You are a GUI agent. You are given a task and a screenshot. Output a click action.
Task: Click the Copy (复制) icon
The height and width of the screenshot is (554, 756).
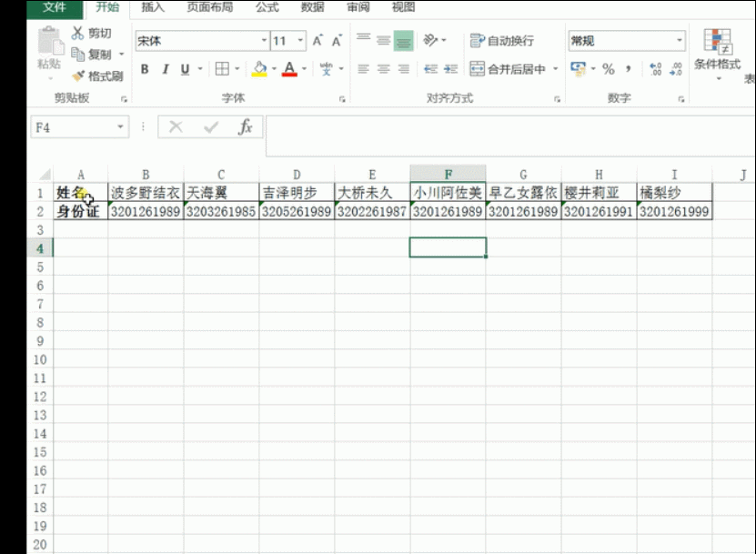[77, 54]
